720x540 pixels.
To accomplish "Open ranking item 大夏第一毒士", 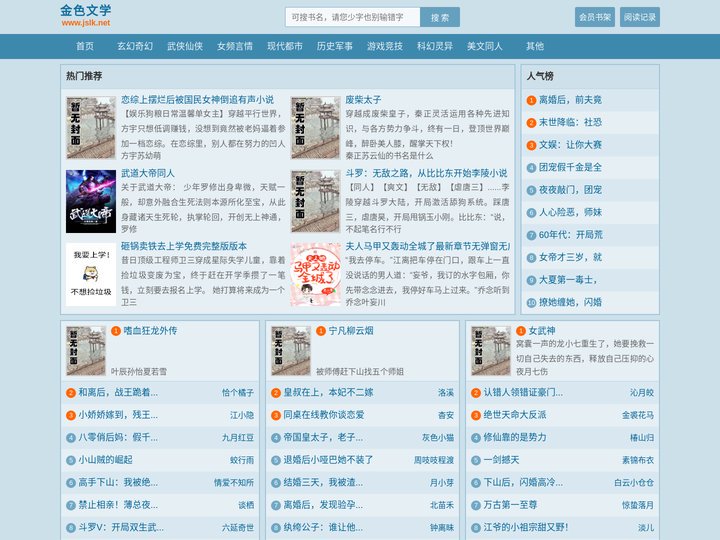I will click(x=568, y=280).
